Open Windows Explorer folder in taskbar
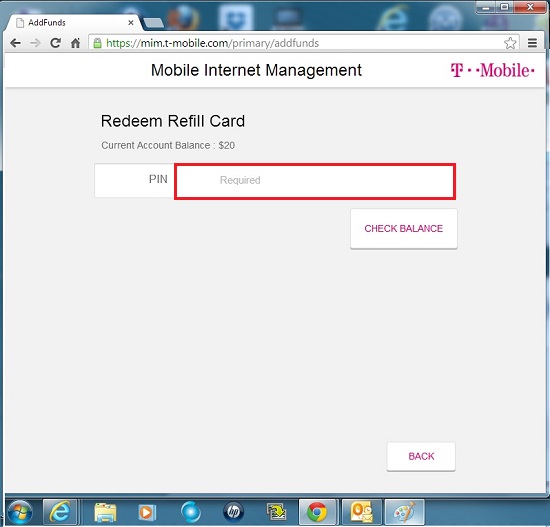 point(105,513)
